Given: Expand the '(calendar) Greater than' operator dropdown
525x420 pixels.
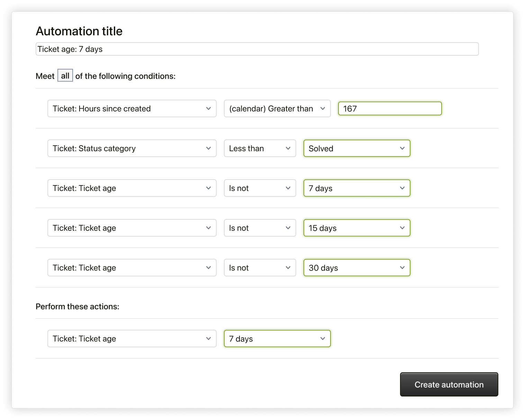Looking at the screenshot, I should (277, 109).
